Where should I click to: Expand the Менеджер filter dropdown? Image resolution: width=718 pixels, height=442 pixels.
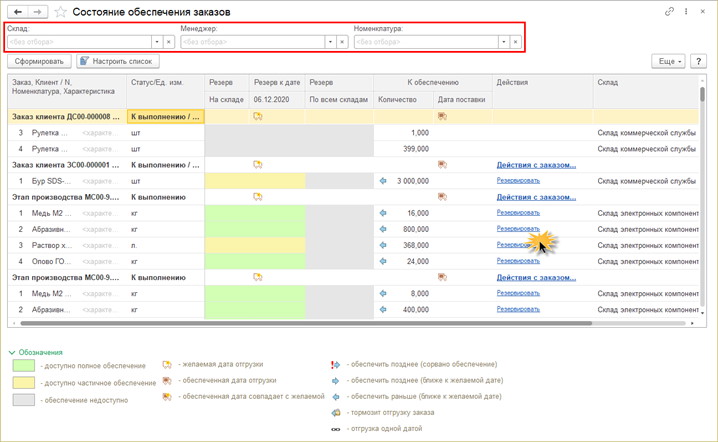[x=329, y=42]
